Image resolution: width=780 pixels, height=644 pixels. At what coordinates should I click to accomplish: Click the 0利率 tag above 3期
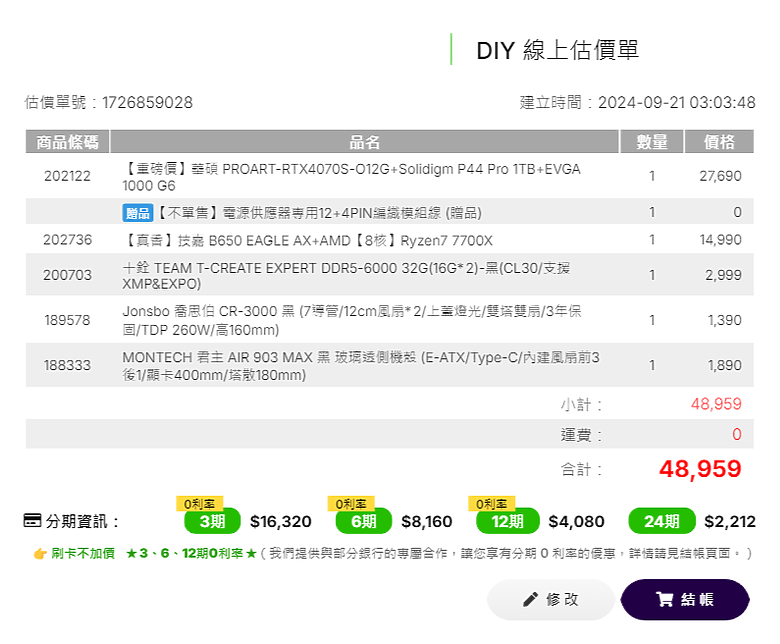point(199,504)
